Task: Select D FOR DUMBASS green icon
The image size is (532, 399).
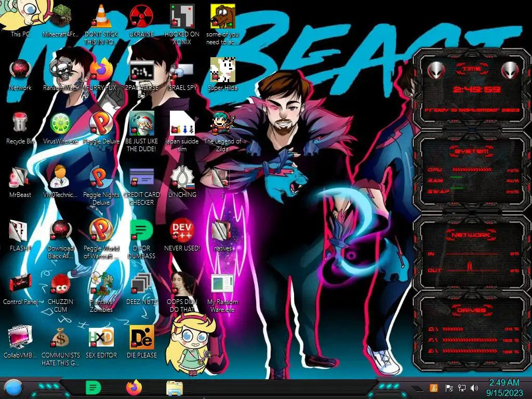Action: coord(141,231)
